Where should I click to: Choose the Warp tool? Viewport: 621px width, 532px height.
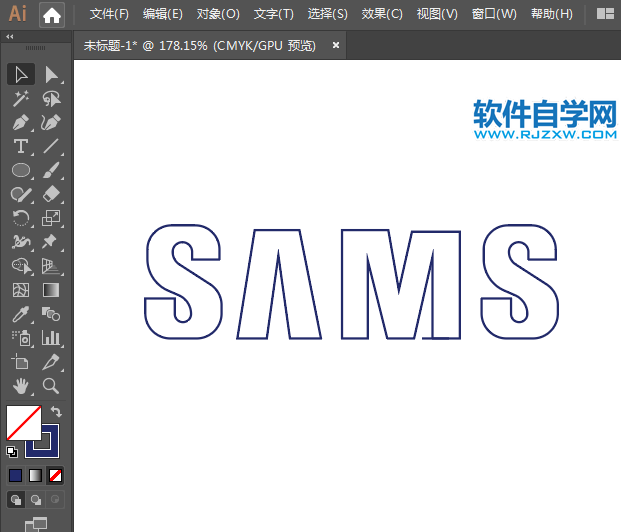(21, 242)
